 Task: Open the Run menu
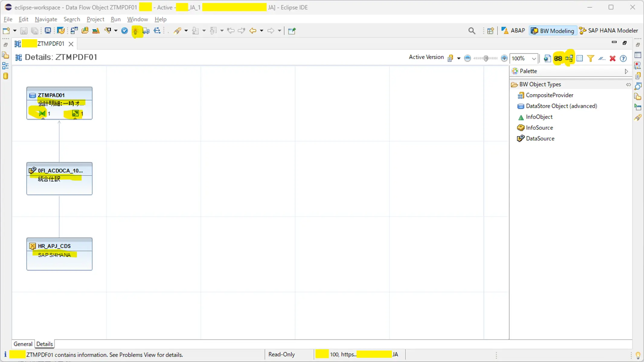[115, 19]
